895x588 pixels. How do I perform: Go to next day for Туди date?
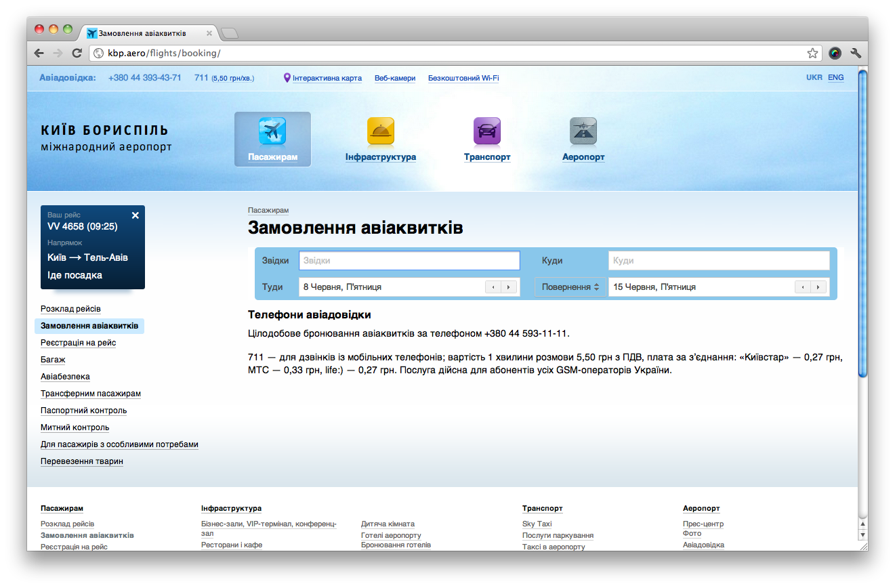509,287
